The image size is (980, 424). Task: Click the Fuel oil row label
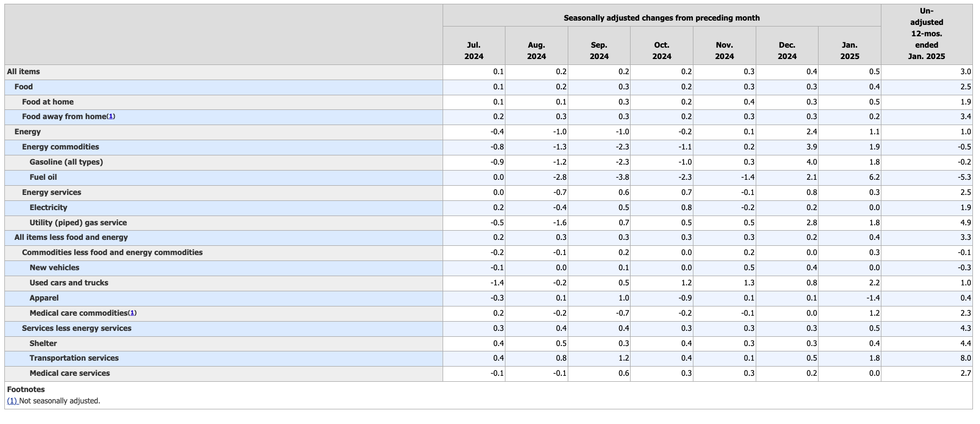[43, 177]
